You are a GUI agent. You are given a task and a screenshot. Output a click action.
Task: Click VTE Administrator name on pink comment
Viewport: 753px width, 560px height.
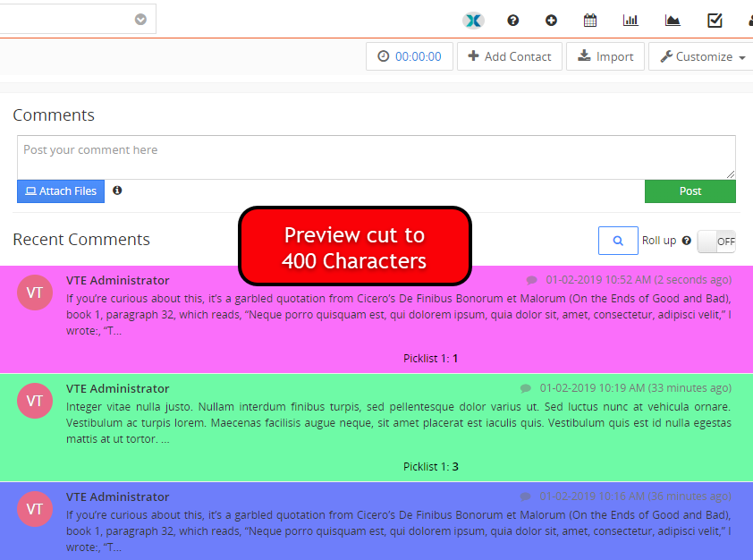tap(118, 281)
